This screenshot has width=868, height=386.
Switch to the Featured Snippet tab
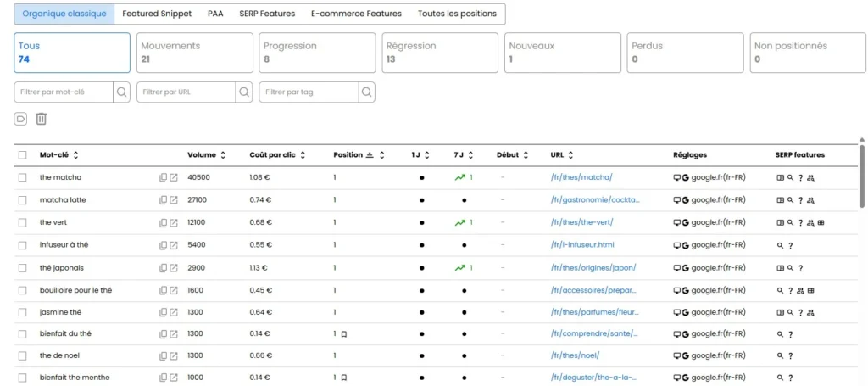click(157, 14)
